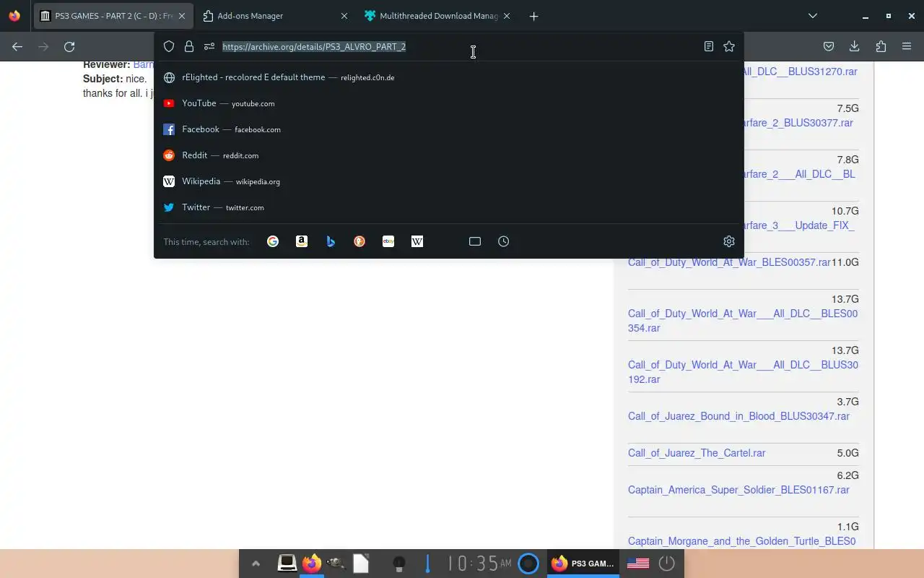Viewport: 924px width, 578px height.
Task: Search history clock icon
Action: pyautogui.click(x=504, y=241)
